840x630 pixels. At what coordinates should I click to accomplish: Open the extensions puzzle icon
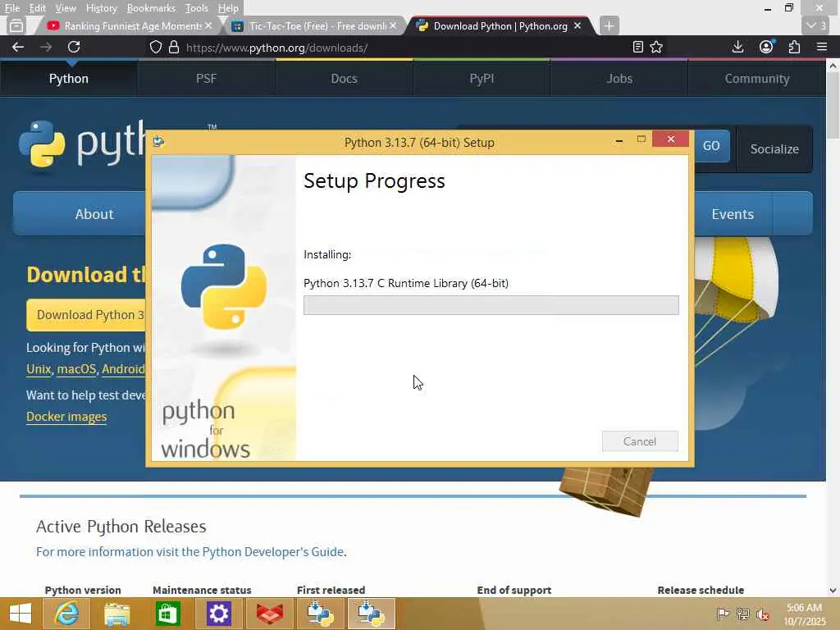point(794,47)
